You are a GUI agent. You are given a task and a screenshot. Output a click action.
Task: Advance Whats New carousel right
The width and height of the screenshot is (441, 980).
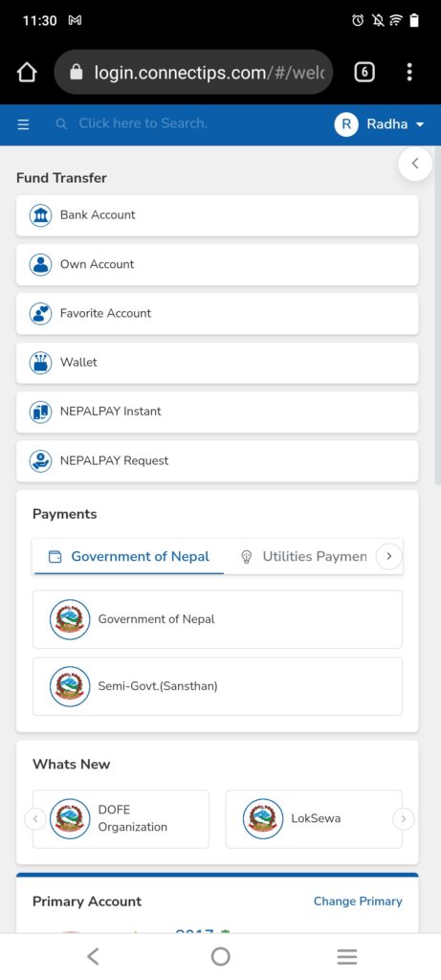click(x=404, y=819)
